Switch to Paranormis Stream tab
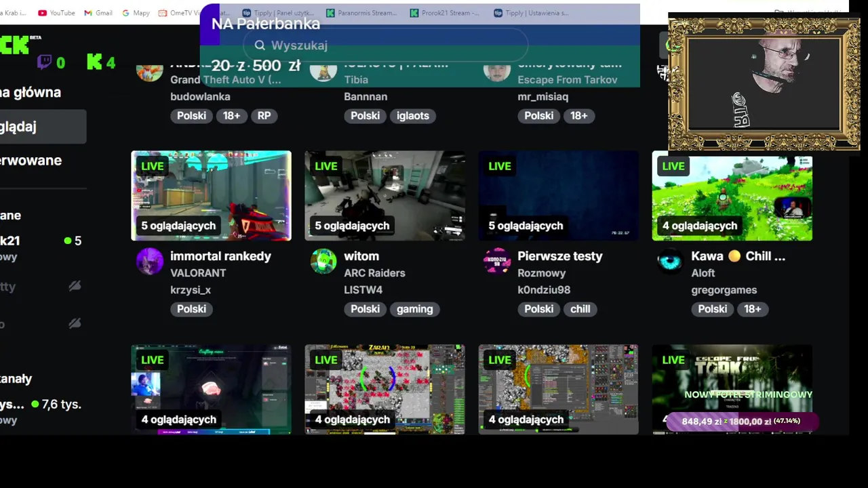Image resolution: width=868 pixels, height=488 pixels. point(361,13)
